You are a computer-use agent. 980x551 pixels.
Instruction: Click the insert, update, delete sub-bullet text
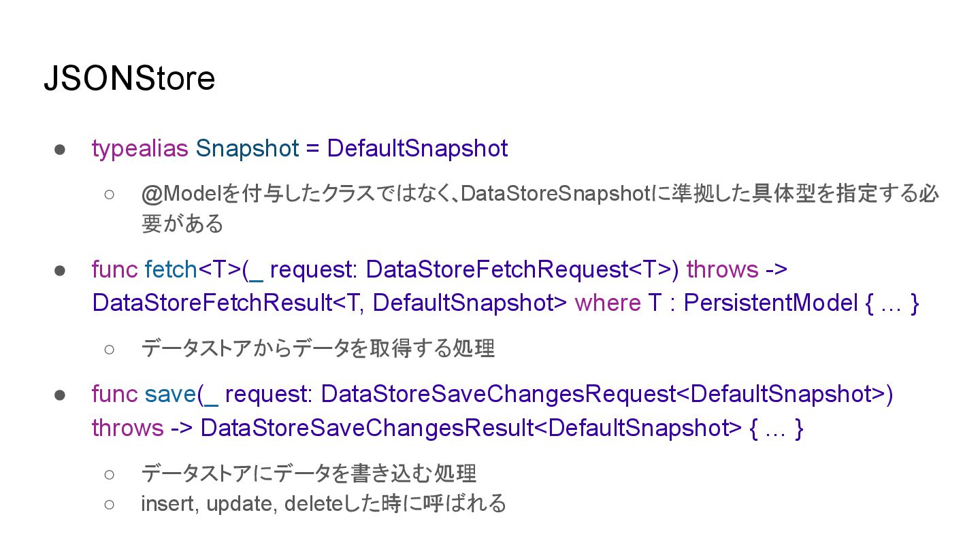tap(323, 504)
